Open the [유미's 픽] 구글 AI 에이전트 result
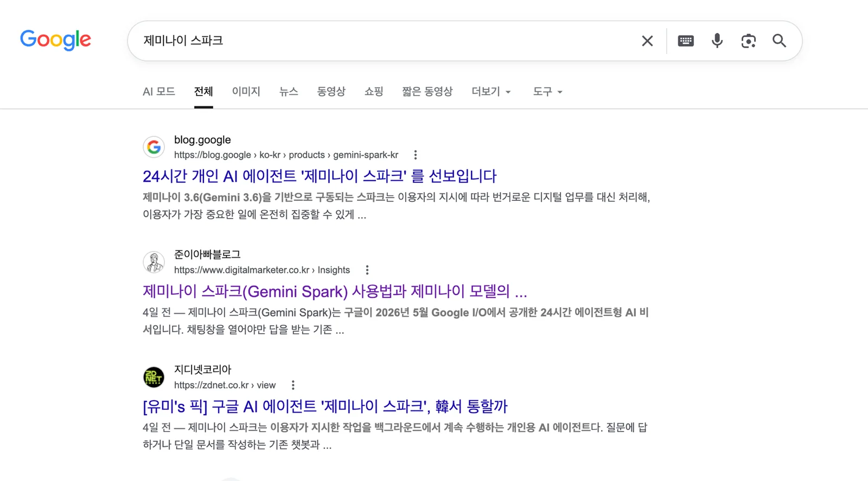 (325, 406)
